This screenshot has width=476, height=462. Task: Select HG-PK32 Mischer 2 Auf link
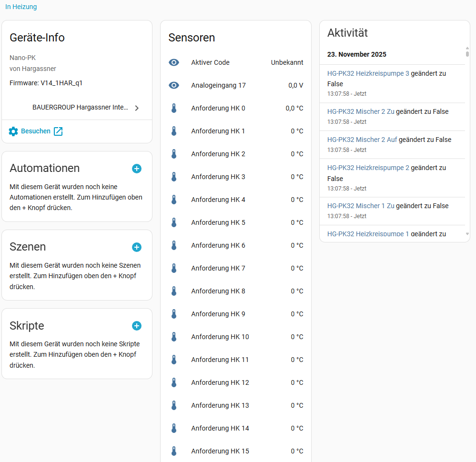pyautogui.click(x=362, y=140)
